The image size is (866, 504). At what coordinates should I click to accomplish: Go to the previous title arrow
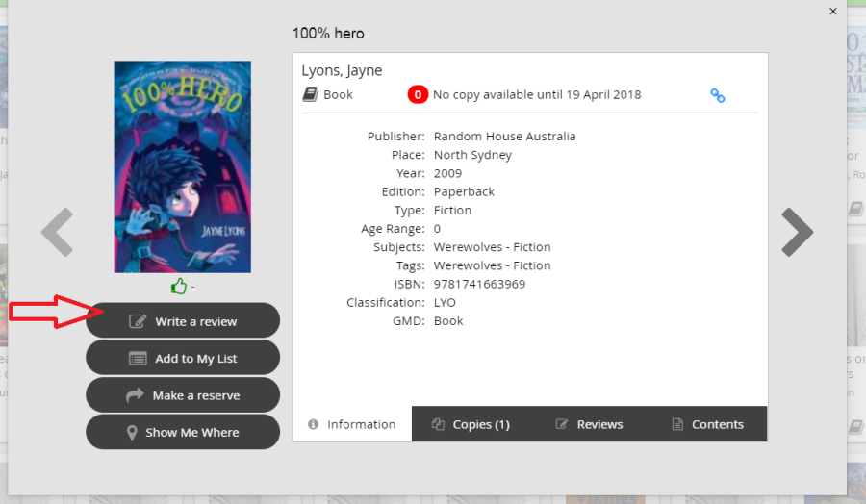58,233
